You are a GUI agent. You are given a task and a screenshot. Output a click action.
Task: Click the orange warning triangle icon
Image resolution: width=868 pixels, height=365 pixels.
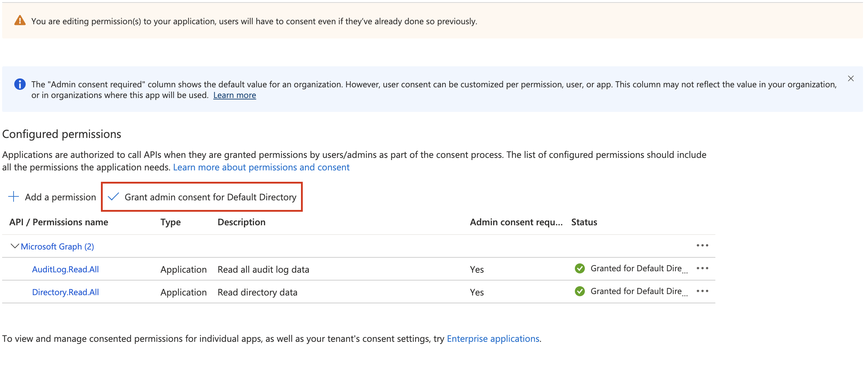(20, 21)
